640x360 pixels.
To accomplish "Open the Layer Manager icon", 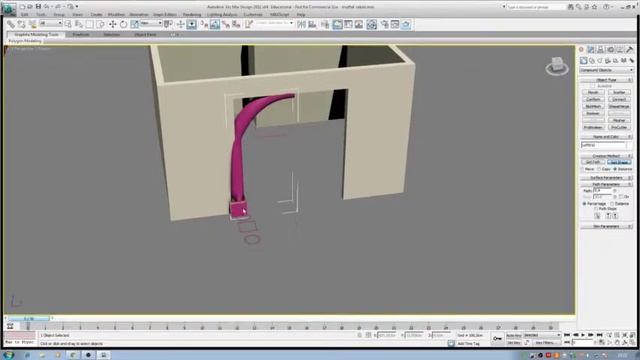I will [325, 24].
